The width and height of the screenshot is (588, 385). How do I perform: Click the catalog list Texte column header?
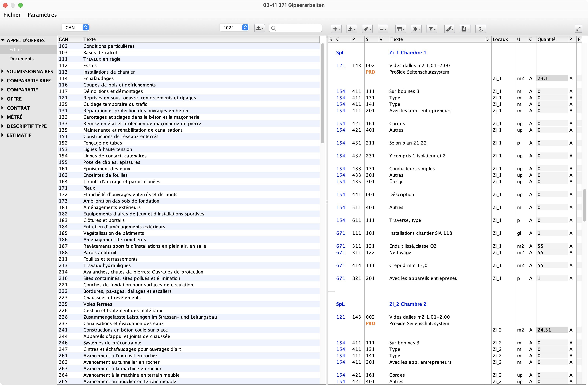tap(200, 39)
